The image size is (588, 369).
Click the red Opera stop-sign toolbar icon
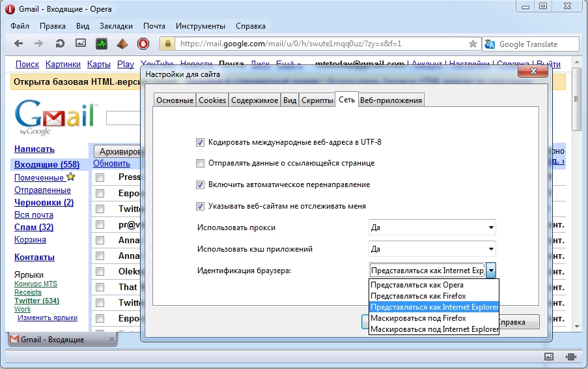pyautogui.click(x=143, y=44)
